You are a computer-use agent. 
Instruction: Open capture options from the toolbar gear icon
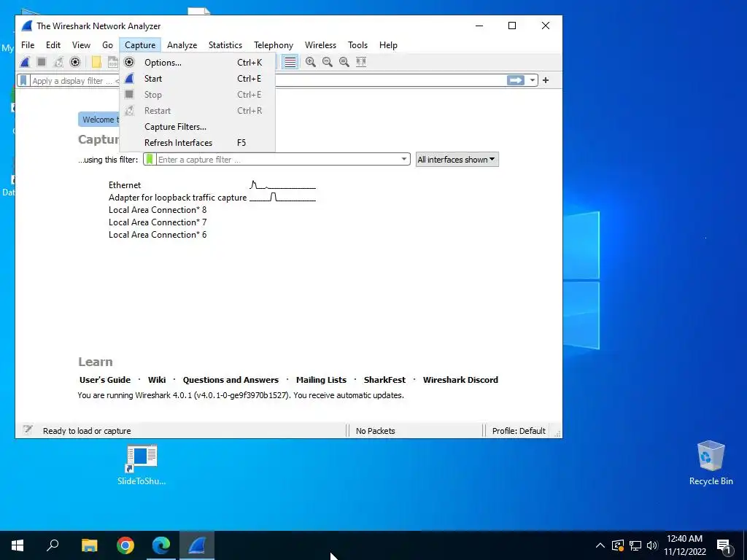click(x=75, y=62)
